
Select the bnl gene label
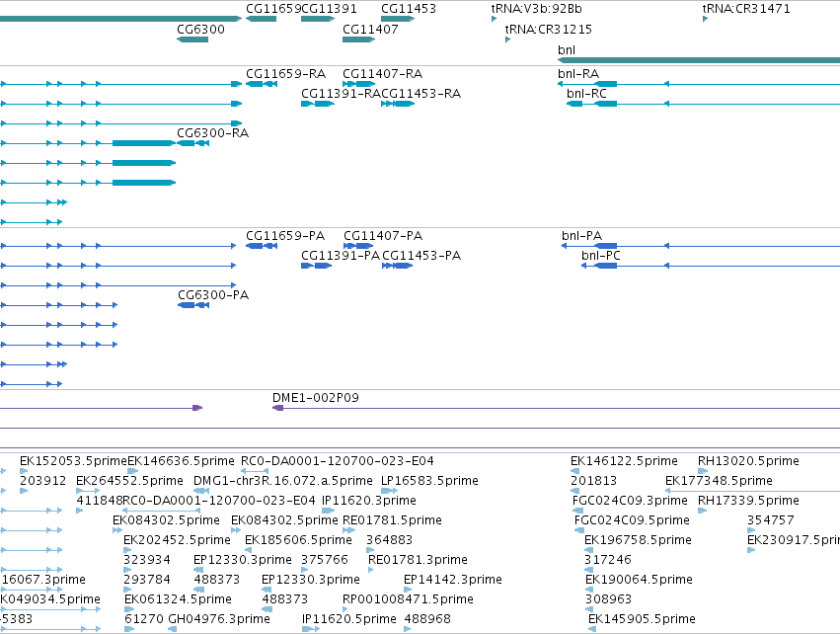(567, 49)
